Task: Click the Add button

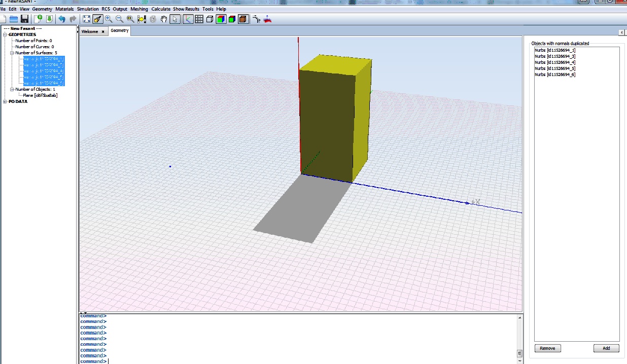Action: point(606,348)
